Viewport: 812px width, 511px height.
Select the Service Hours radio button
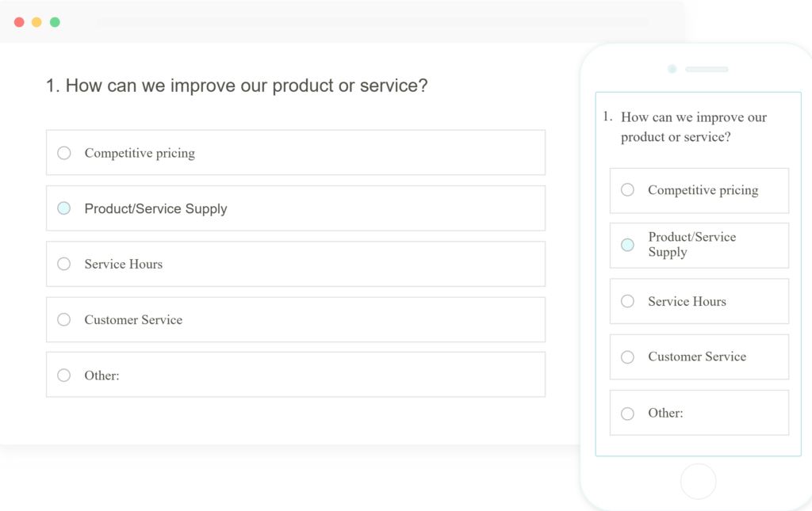pyautogui.click(x=63, y=264)
